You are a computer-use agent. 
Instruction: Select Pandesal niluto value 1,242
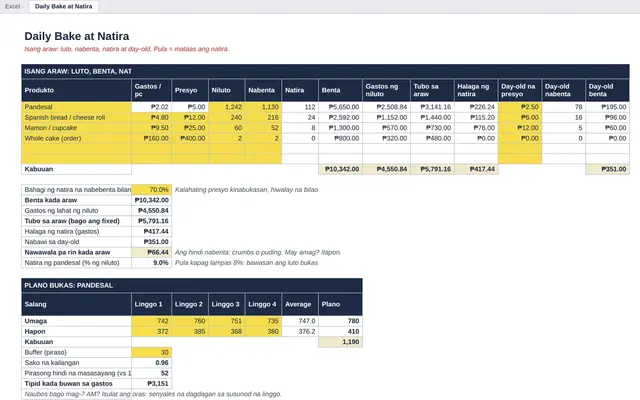227,107
